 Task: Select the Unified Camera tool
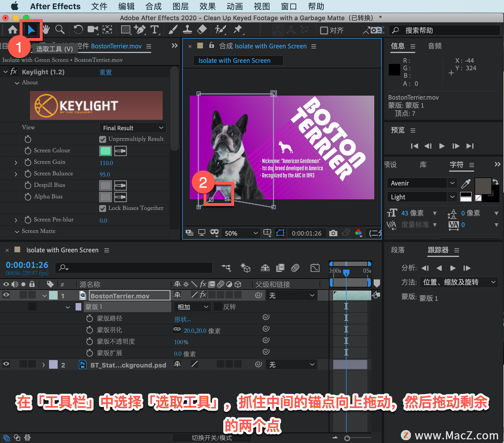93,29
